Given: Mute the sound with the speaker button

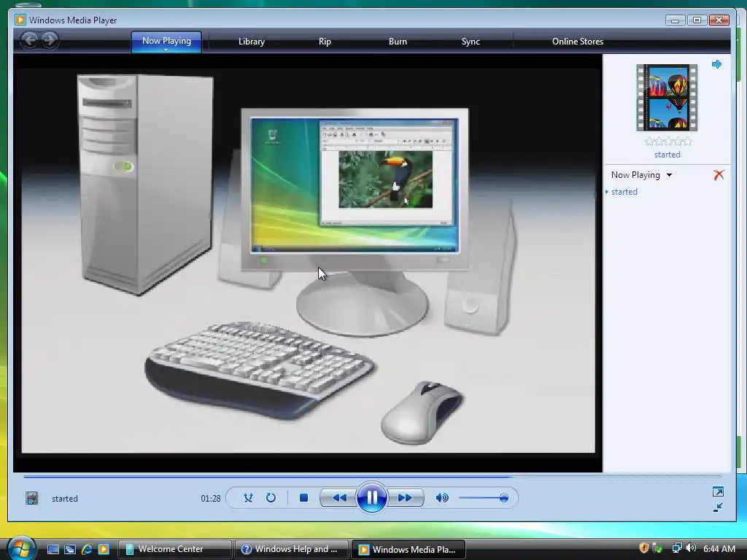Looking at the screenshot, I should (442, 498).
